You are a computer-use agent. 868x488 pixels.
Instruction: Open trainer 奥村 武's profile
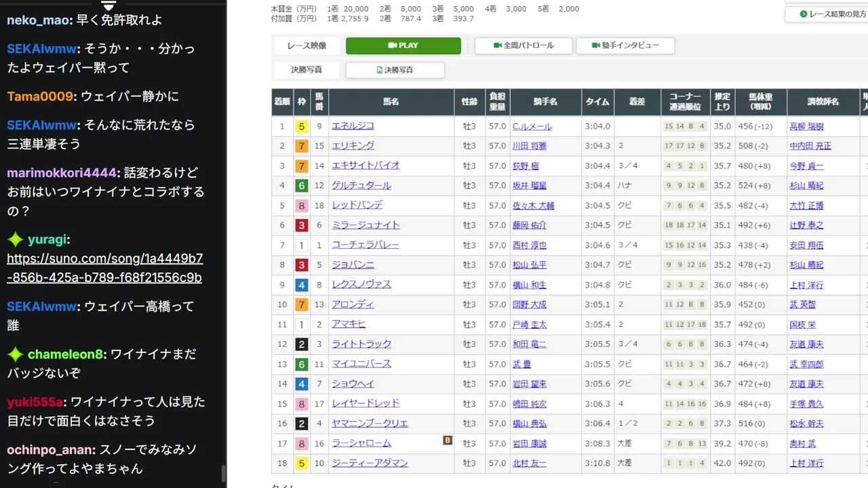coord(803,443)
